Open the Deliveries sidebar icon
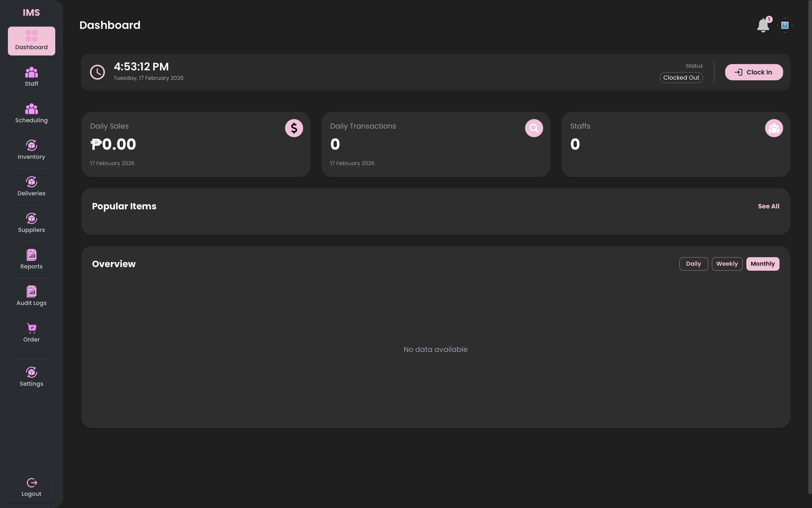 pos(31,182)
